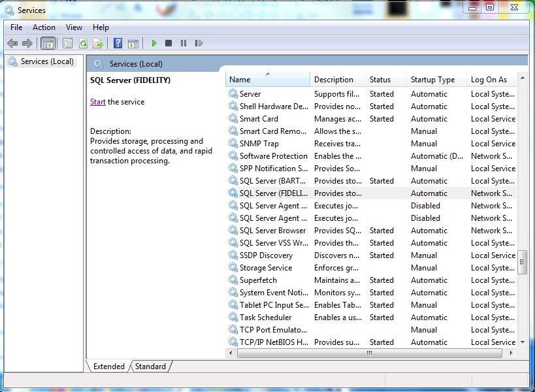Click the Restart Service toolbar icon
Viewport: 535px width, 392px height.
pyautogui.click(x=199, y=43)
